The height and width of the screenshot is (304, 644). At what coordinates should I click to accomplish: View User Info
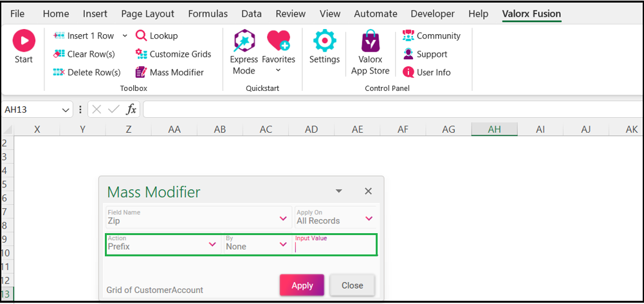point(427,72)
